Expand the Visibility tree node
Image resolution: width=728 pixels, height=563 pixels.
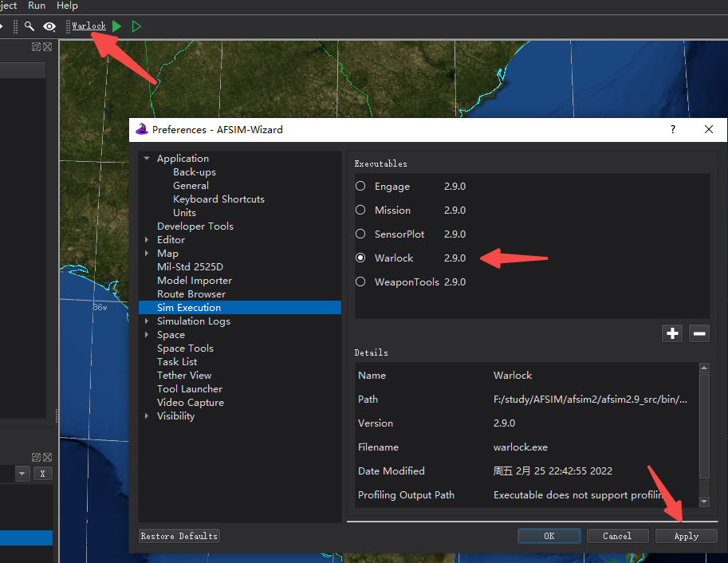click(147, 415)
